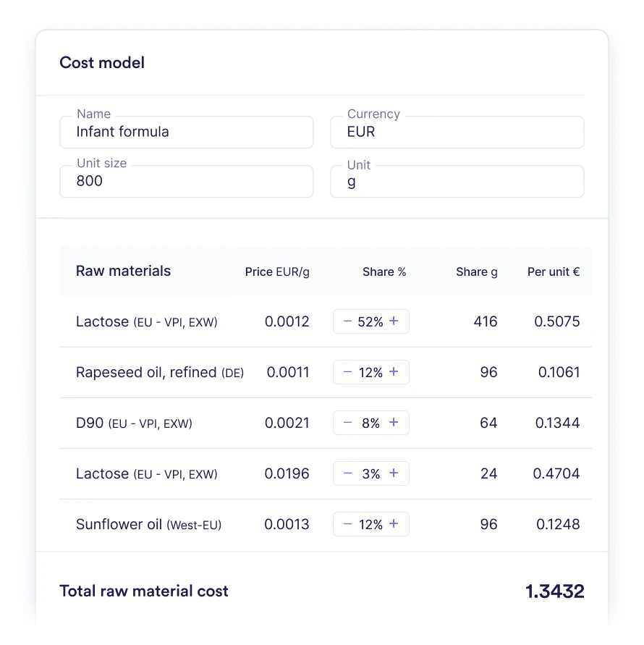
Task: Click the per unit value 0.4704
Action: (x=556, y=473)
